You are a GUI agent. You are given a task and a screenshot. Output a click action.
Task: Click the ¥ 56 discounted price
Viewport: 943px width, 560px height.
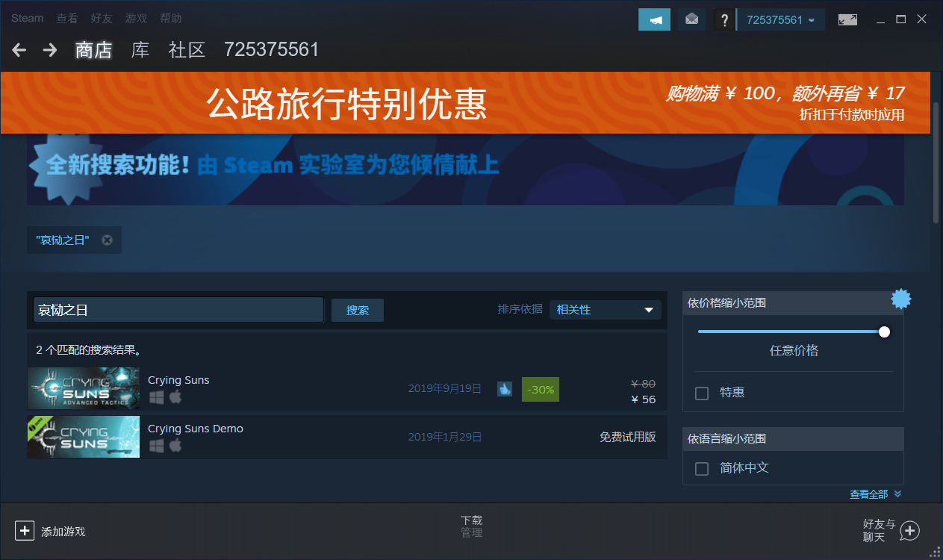[643, 399]
